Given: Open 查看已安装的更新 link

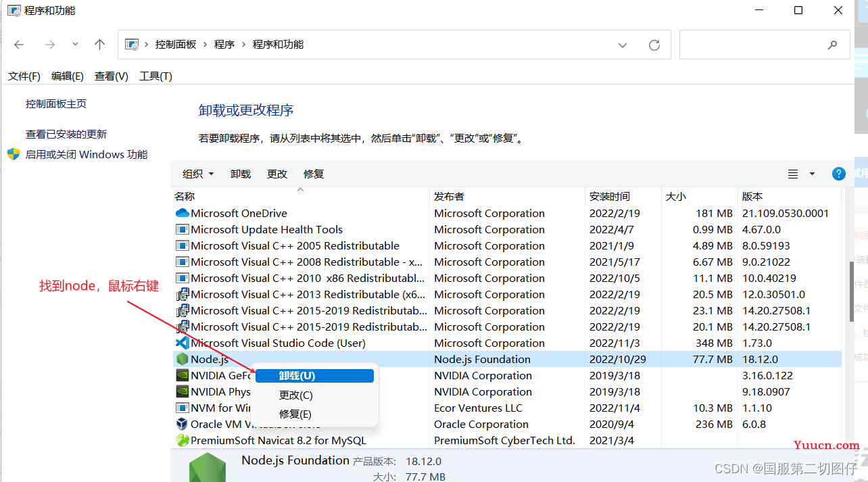Looking at the screenshot, I should point(66,135).
